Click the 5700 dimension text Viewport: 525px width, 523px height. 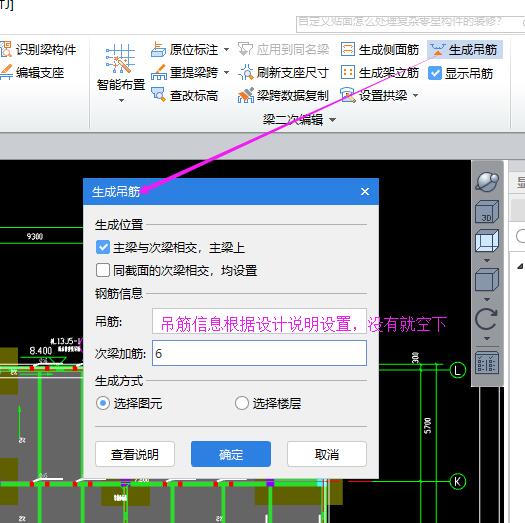(428, 426)
